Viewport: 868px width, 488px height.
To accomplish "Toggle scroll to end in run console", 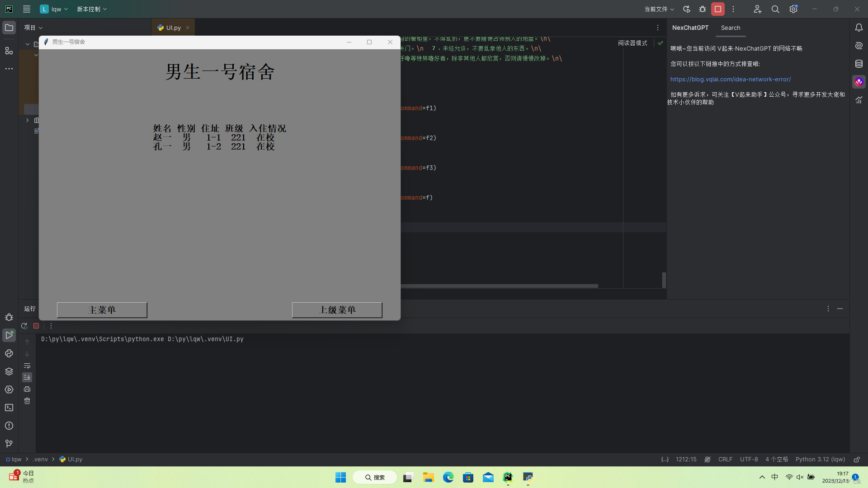I will pos(27,377).
